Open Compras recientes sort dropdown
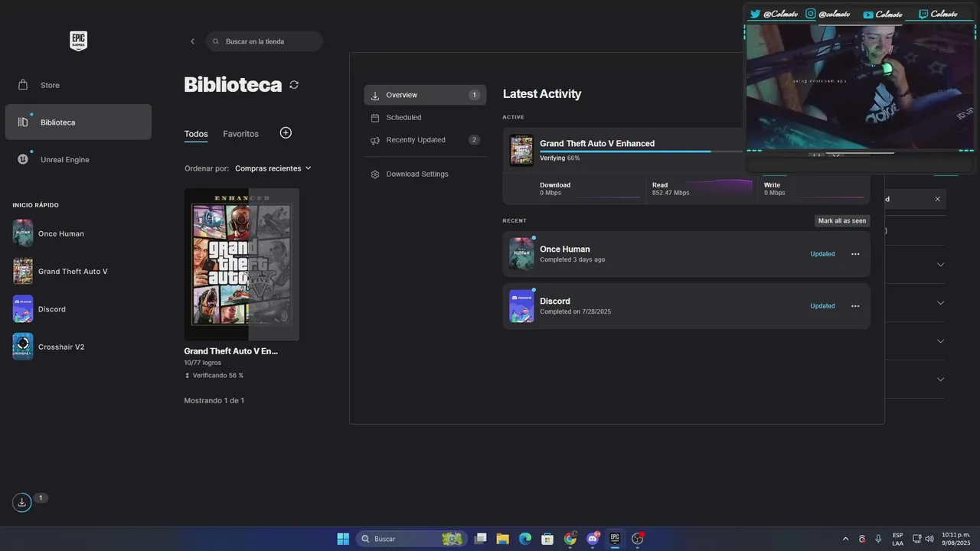 273,168
